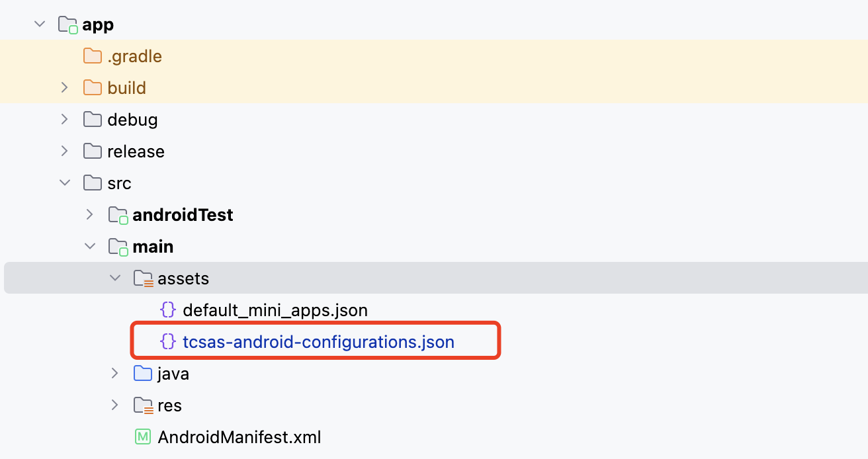Click the JSON icon of tcsas-android-configurations.json
This screenshot has height=459, width=868.
click(168, 341)
